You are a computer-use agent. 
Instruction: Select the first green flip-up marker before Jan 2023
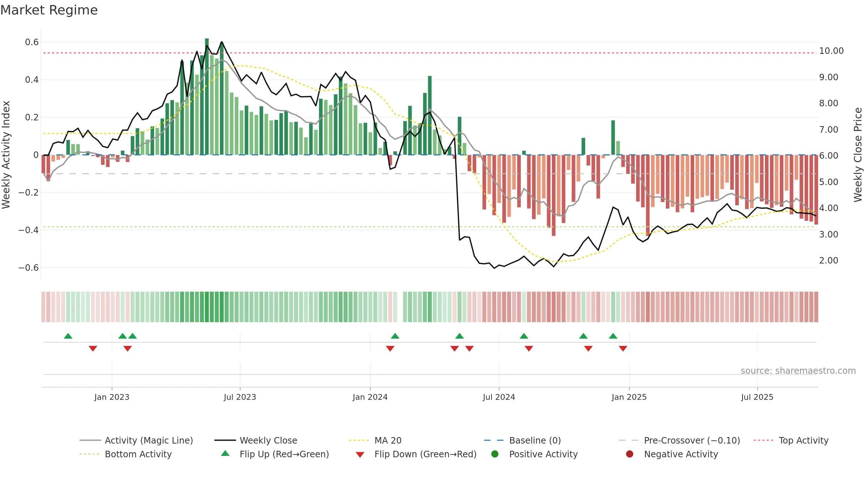point(68,336)
